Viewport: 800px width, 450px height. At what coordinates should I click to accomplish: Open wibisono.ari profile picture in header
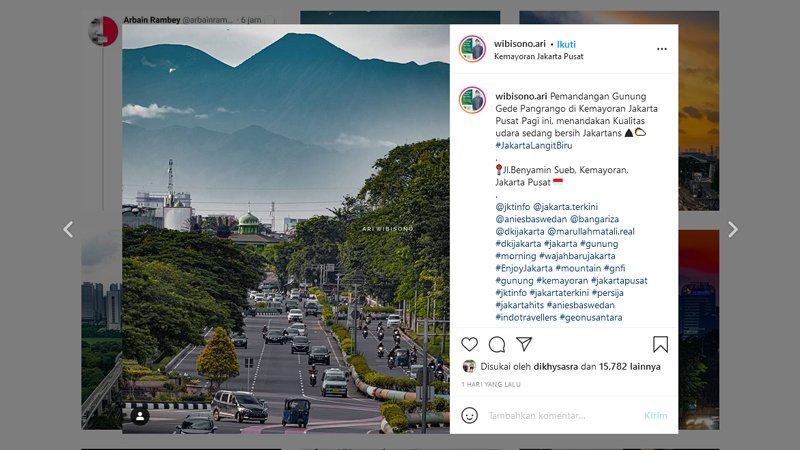click(472, 49)
